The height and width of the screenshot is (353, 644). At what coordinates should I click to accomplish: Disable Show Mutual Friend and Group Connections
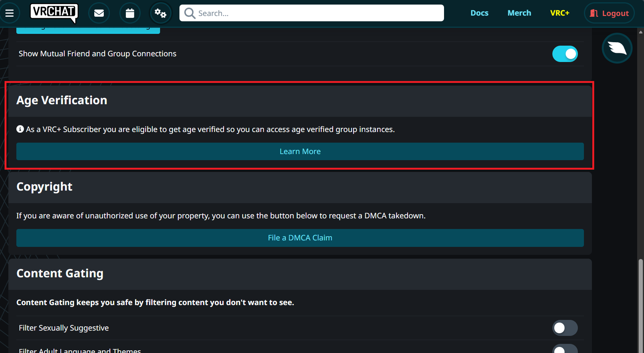(x=565, y=54)
